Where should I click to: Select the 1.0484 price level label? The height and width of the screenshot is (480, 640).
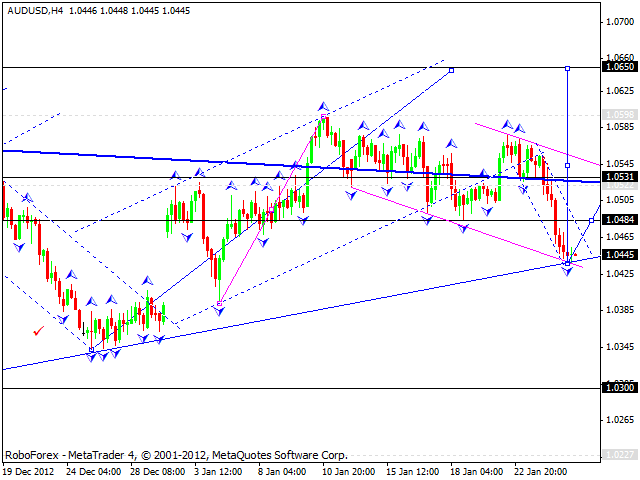pos(619,219)
